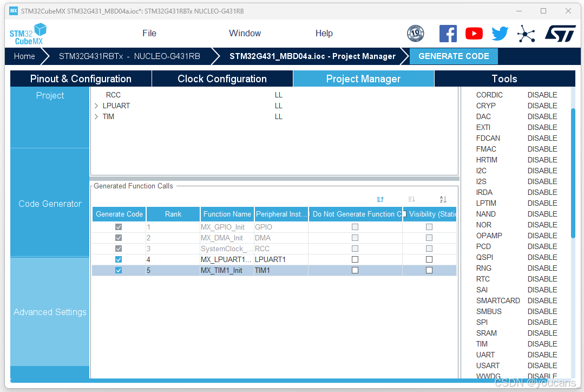Click rank 5 cell of TIM1 row

coord(173,270)
